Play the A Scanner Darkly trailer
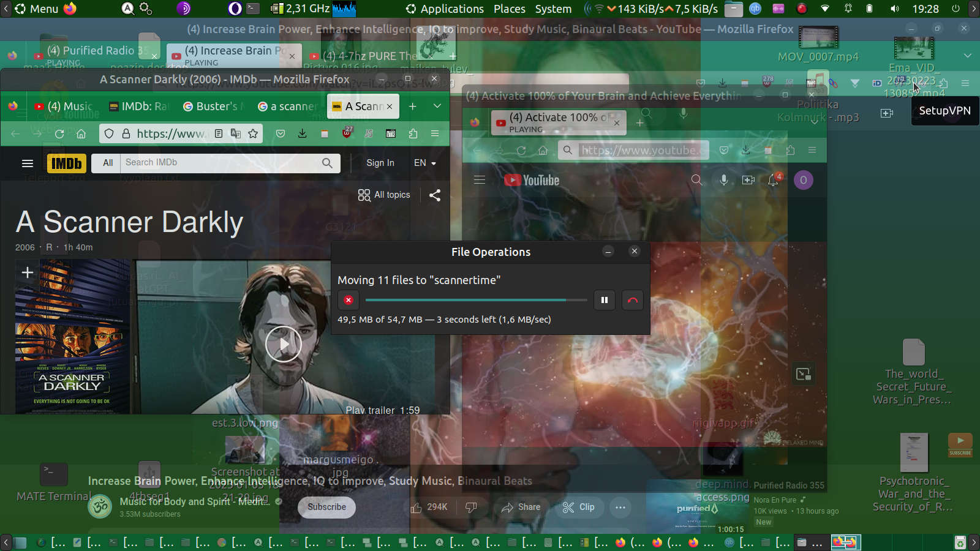 click(x=283, y=344)
